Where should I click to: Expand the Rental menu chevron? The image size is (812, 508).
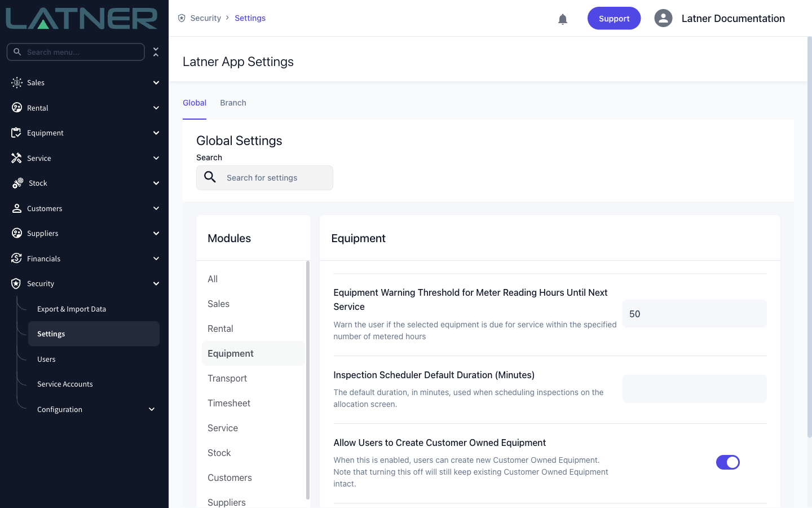point(156,108)
